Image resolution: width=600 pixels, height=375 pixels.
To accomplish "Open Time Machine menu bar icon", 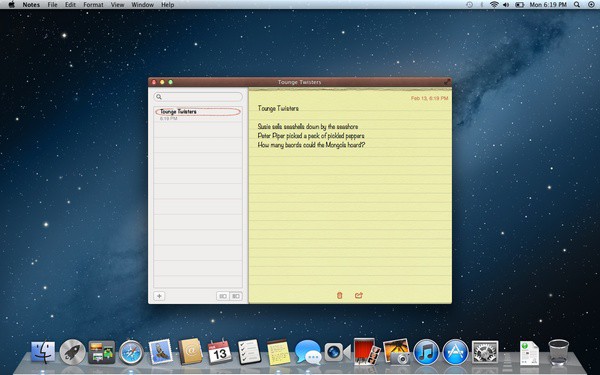I will (x=470, y=5).
